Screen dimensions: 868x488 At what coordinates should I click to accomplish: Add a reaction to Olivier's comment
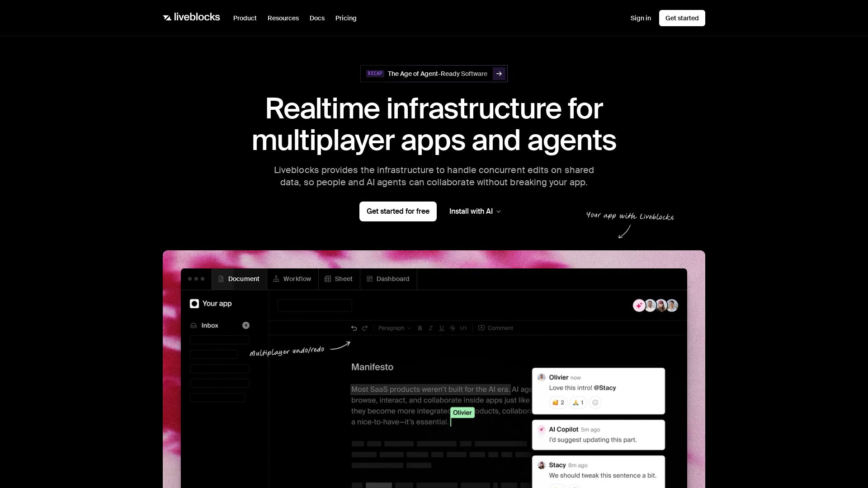click(x=595, y=403)
